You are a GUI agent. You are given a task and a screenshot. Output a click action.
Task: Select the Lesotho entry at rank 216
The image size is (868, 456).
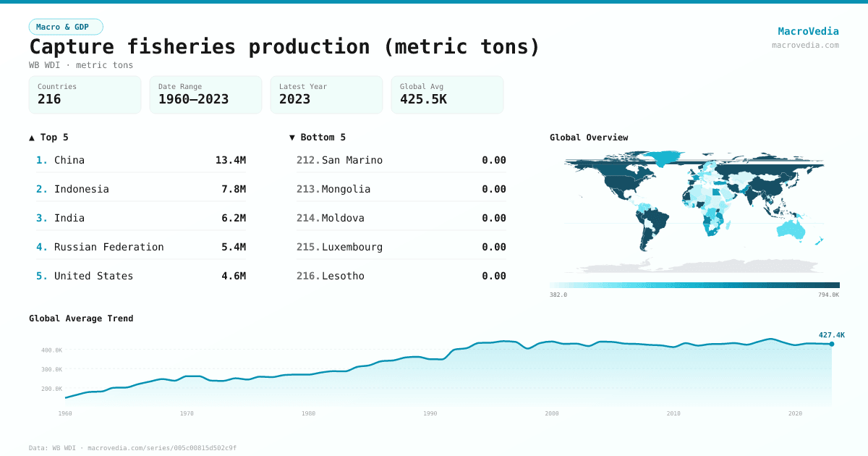click(x=401, y=276)
